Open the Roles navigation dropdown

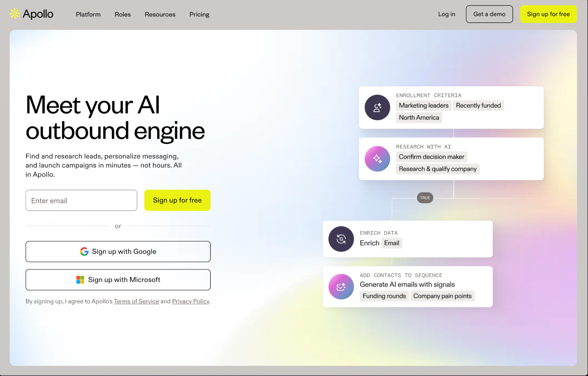coord(122,14)
